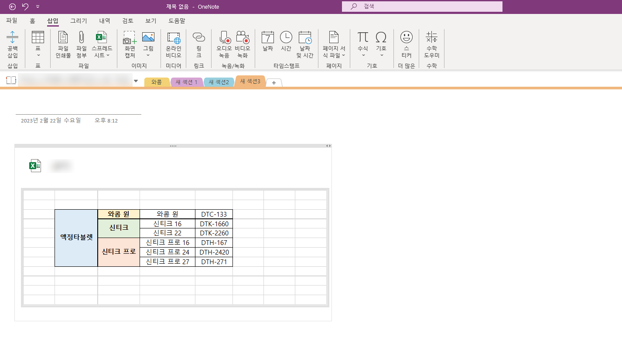
Task: Open the 새 섹션2 tab
Action: [x=219, y=82]
